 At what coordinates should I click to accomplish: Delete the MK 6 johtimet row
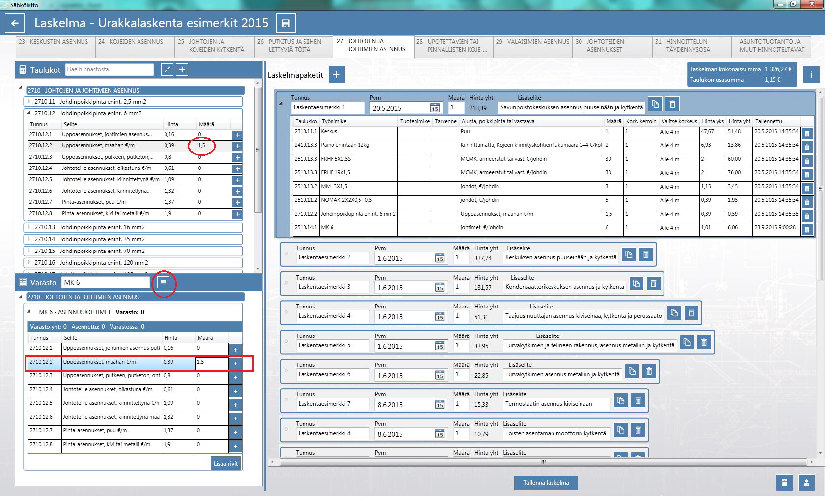point(807,229)
